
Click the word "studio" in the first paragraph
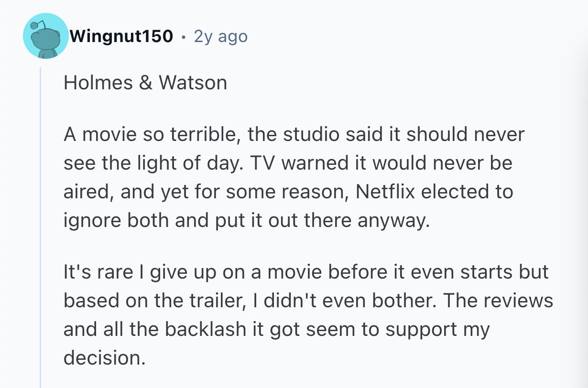pyautogui.click(x=306, y=134)
